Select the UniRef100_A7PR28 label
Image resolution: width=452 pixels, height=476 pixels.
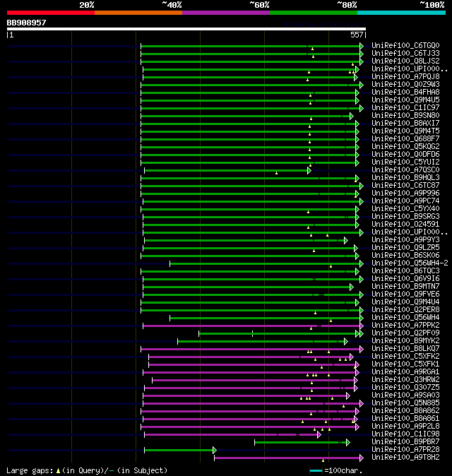[x=405, y=450]
